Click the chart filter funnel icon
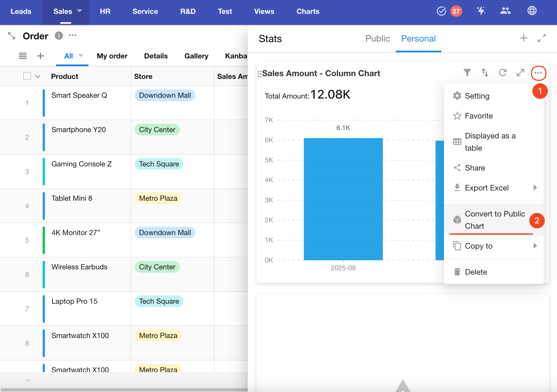The height and width of the screenshot is (392, 557). coord(467,73)
